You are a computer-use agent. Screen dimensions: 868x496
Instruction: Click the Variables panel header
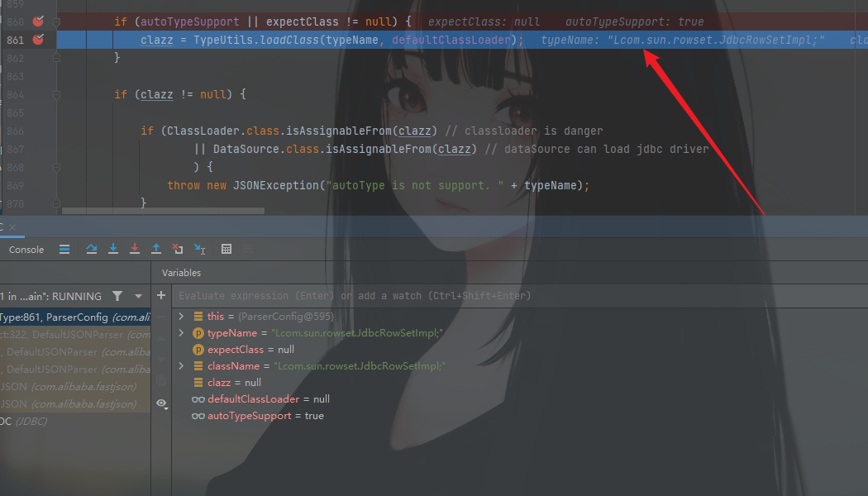pyautogui.click(x=182, y=273)
